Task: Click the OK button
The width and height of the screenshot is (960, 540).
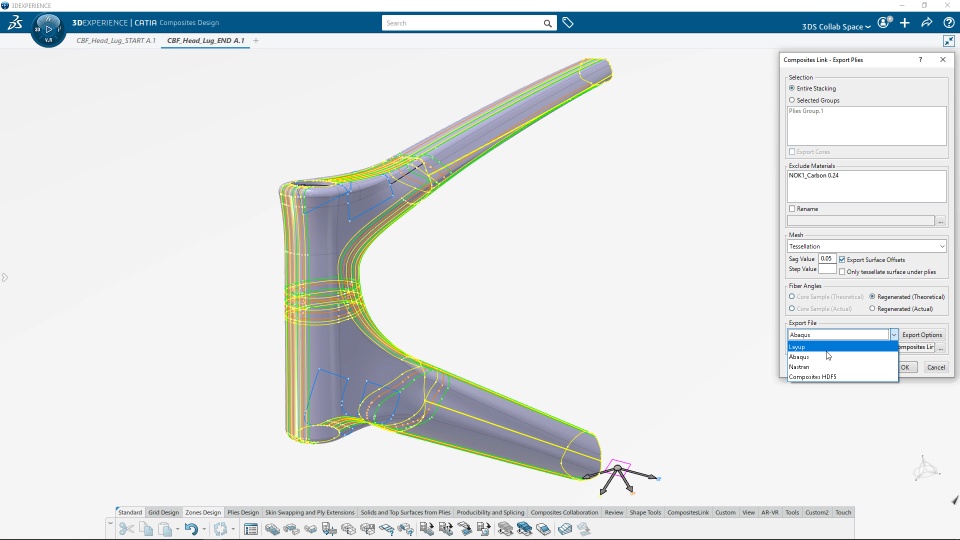Action: [x=906, y=367]
